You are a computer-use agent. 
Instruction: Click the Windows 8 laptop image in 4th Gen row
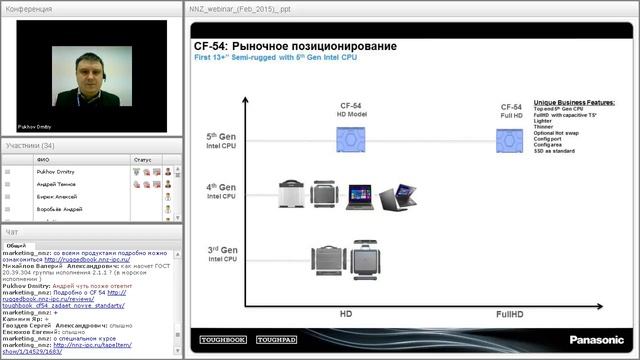click(360, 197)
